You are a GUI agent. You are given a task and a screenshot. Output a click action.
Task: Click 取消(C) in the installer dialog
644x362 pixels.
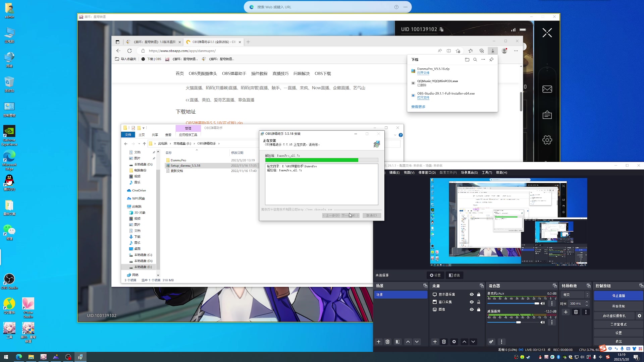point(371,216)
